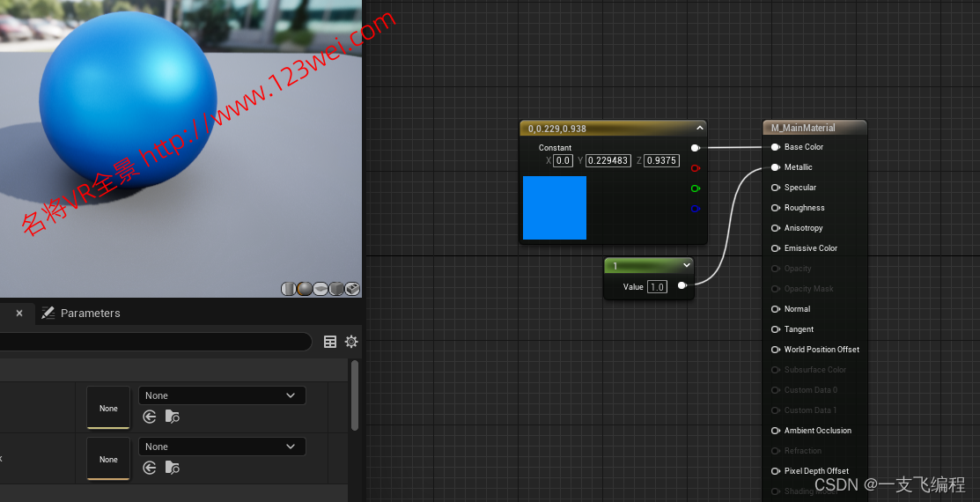Switch preview to plane mesh

tap(321, 289)
